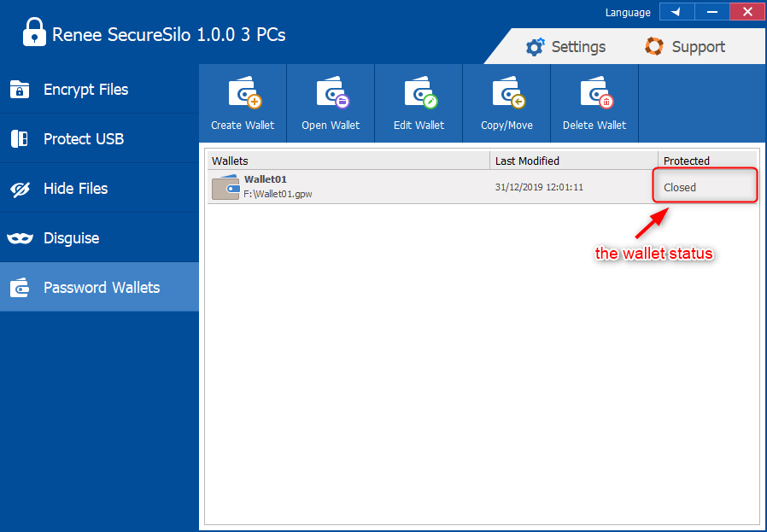Open Settings with the gear icon
Viewport: 767px width, 532px height.
(536, 47)
